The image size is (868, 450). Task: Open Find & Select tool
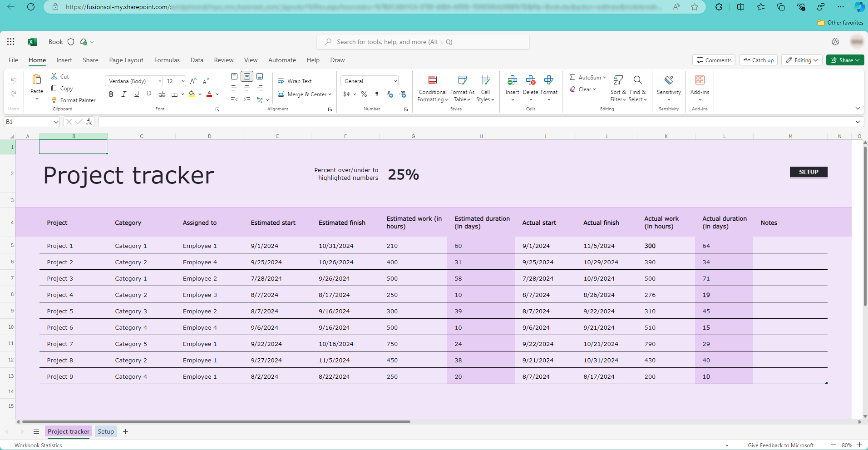click(638, 89)
